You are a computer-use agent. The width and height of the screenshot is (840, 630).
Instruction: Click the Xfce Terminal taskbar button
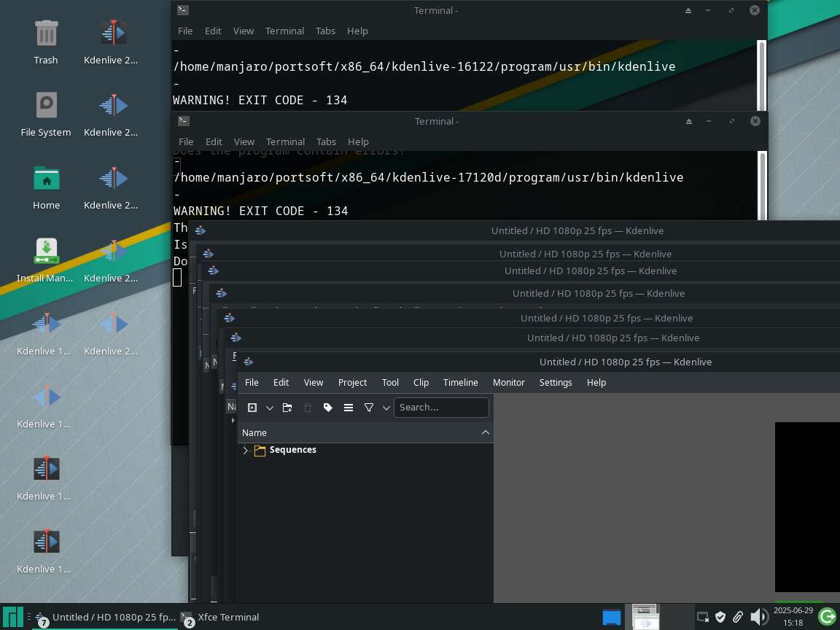coord(220,617)
